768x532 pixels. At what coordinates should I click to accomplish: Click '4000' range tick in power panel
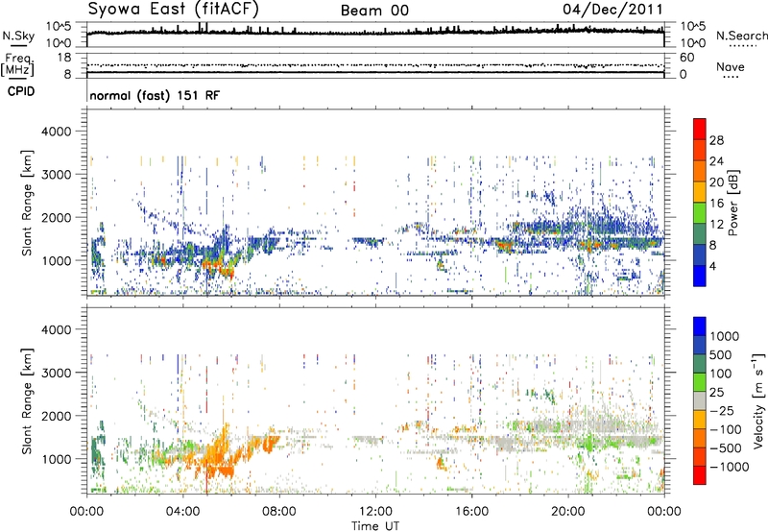(56, 132)
